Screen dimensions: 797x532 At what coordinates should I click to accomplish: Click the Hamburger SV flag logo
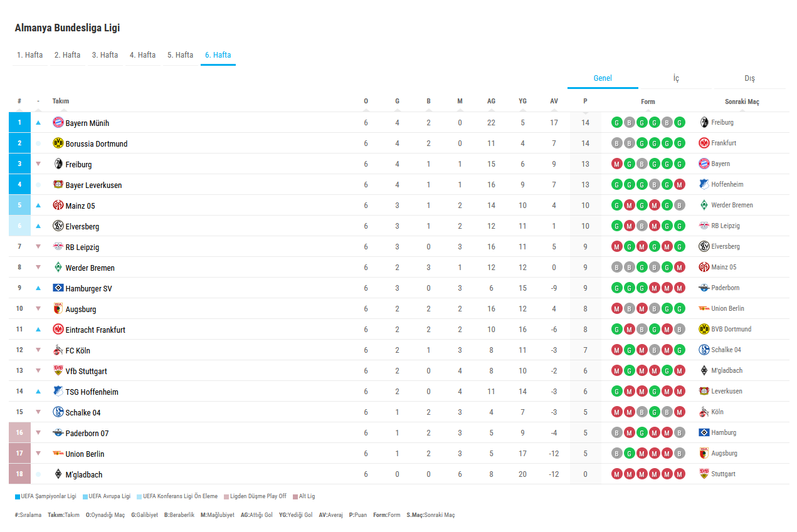58,288
